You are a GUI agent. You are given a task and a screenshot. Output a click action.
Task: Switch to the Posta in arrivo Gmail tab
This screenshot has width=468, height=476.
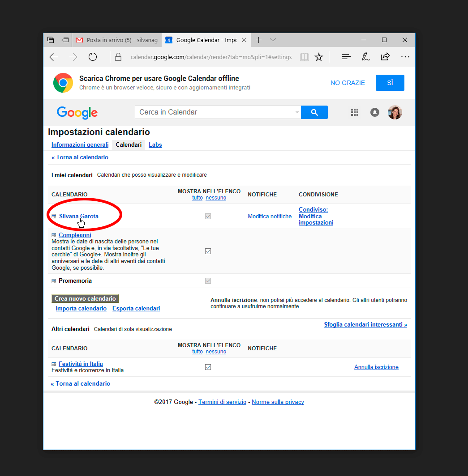coord(117,40)
